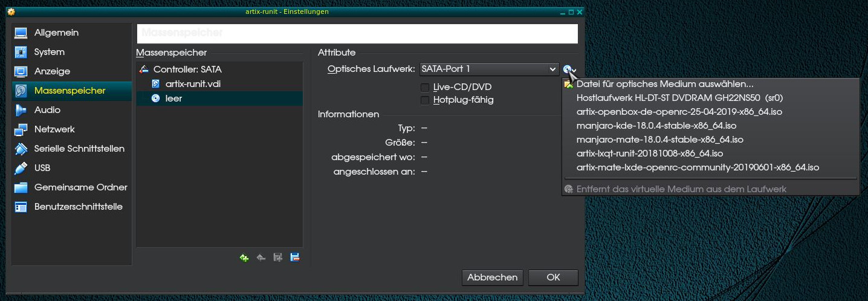Expand the SATA-Port 1 dropdown
Image resolution: width=868 pixels, height=301 pixels.
coord(489,70)
